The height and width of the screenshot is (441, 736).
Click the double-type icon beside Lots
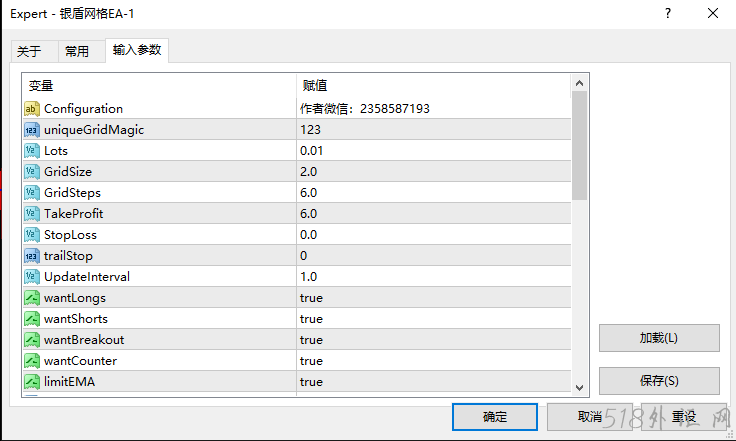[31, 151]
